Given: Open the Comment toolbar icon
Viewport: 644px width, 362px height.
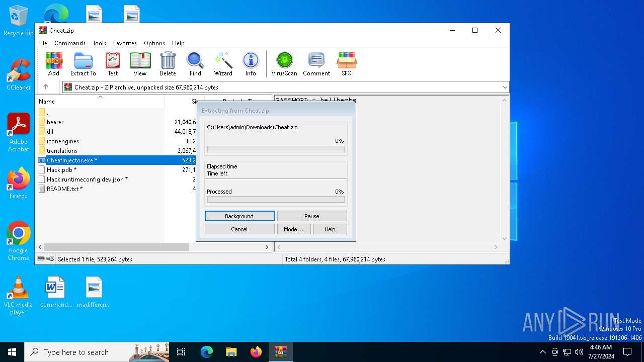Looking at the screenshot, I should pos(316,64).
